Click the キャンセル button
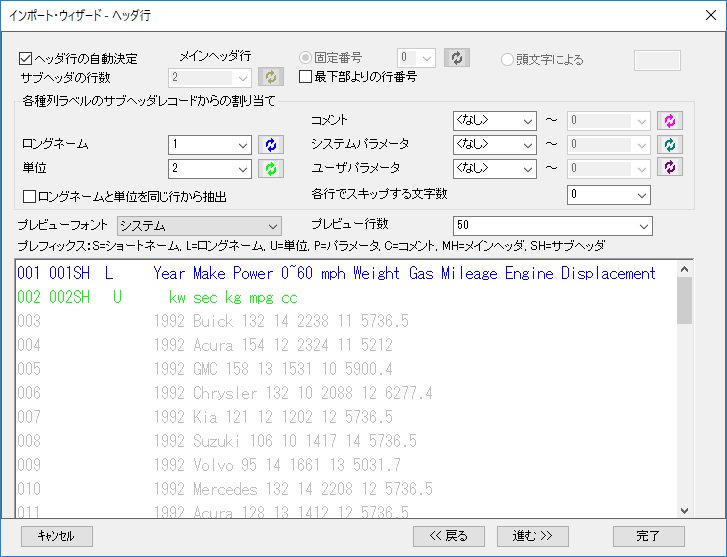 point(57,536)
